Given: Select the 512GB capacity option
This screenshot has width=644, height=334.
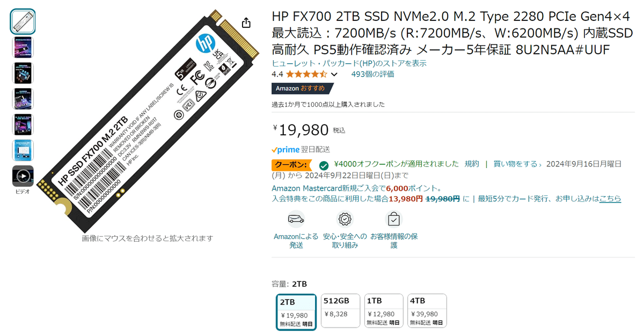Looking at the screenshot, I should 340,310.
